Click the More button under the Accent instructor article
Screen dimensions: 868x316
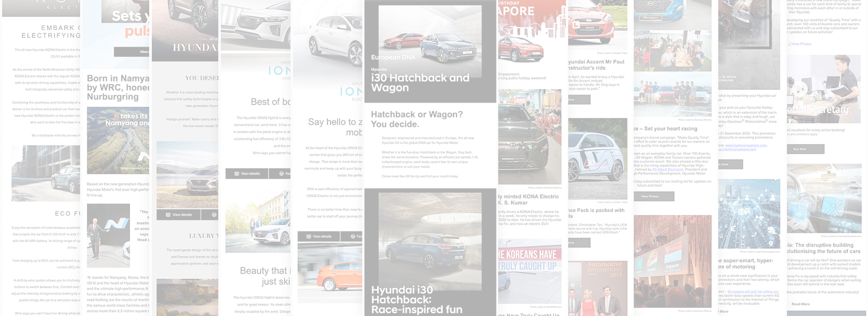click(x=579, y=100)
